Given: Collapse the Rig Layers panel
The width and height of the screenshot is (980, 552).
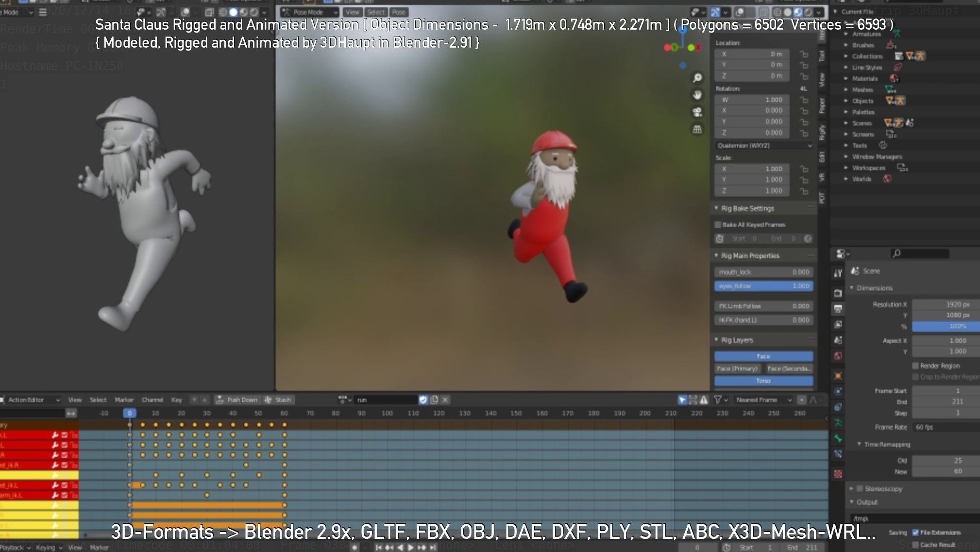Looking at the screenshot, I should tap(716, 340).
